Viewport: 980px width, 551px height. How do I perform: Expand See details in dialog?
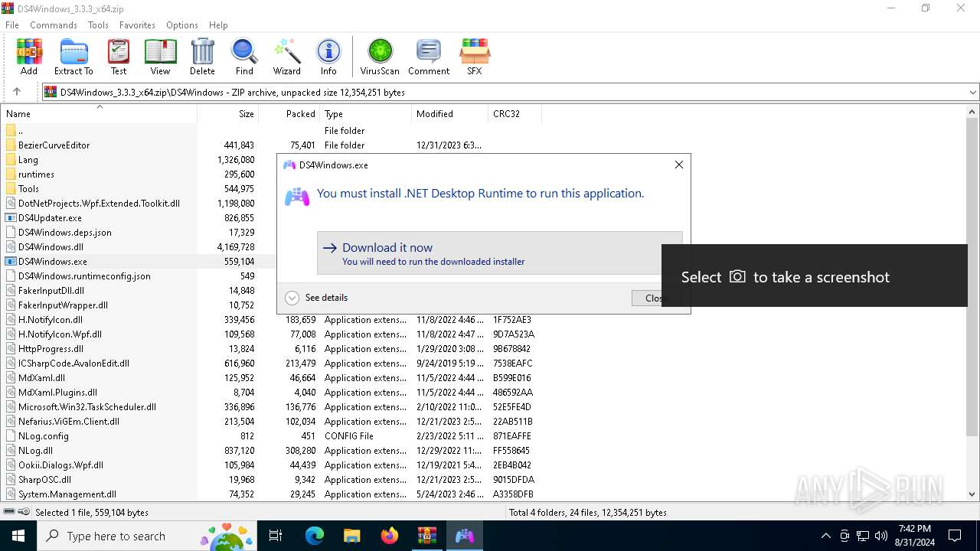click(316, 298)
